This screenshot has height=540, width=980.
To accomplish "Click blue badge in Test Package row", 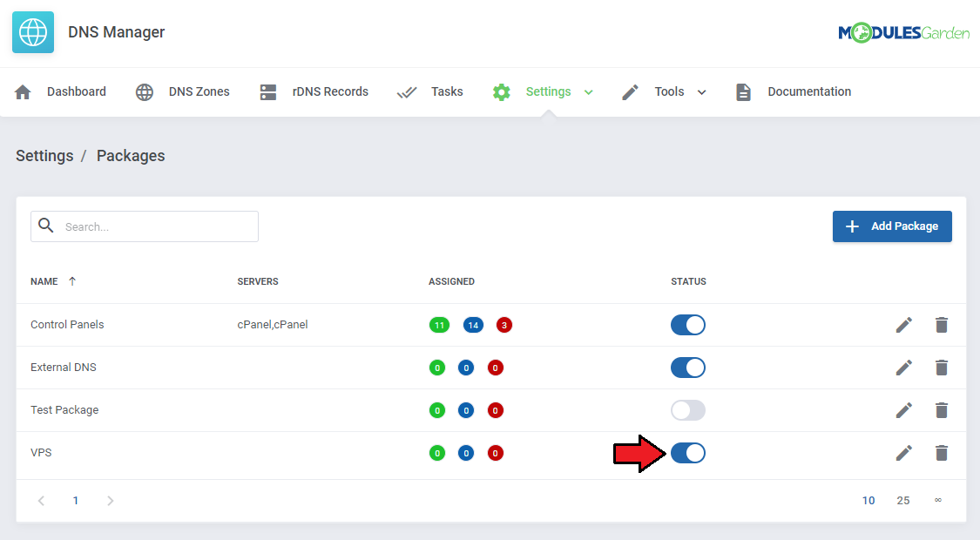I will (466, 410).
